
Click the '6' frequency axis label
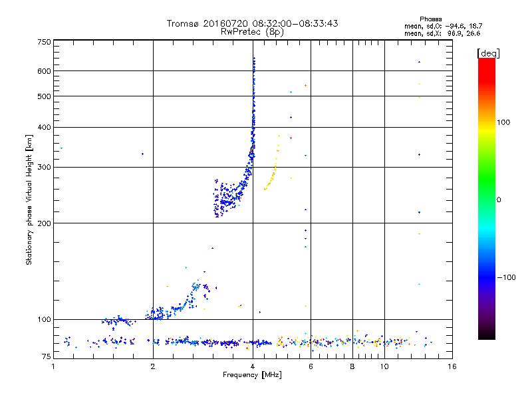311,366
